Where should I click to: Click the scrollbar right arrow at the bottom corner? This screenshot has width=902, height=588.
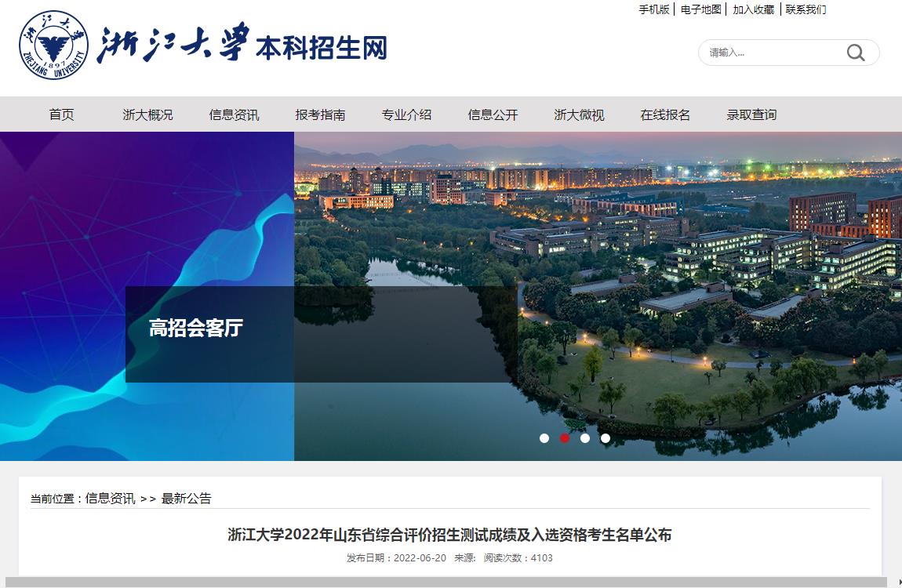(x=899, y=583)
